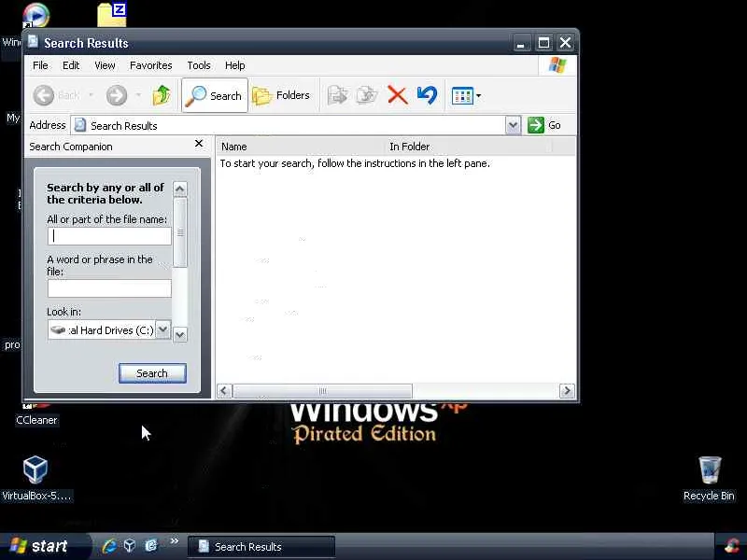
Task: Open the Views icon menu
Action: coord(466,96)
